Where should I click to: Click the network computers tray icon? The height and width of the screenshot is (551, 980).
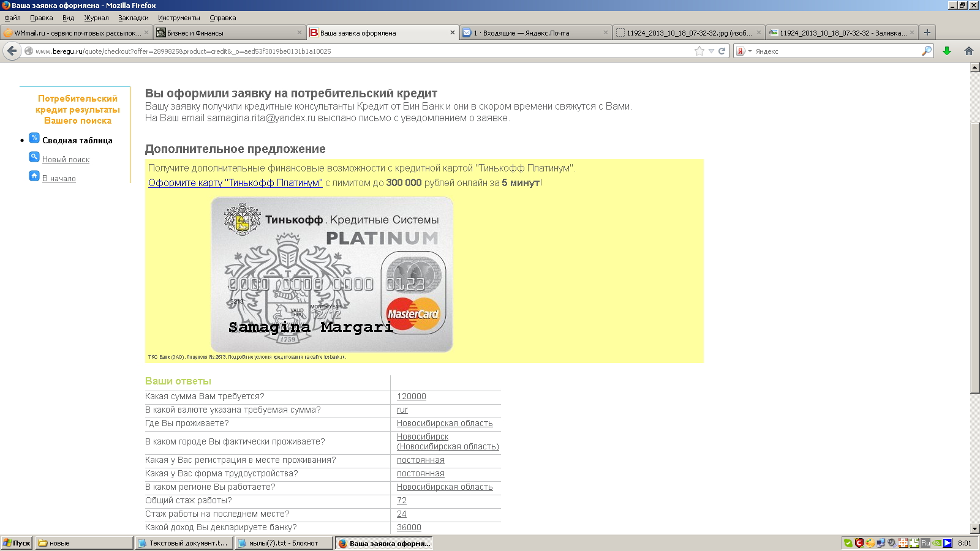[x=881, y=543]
